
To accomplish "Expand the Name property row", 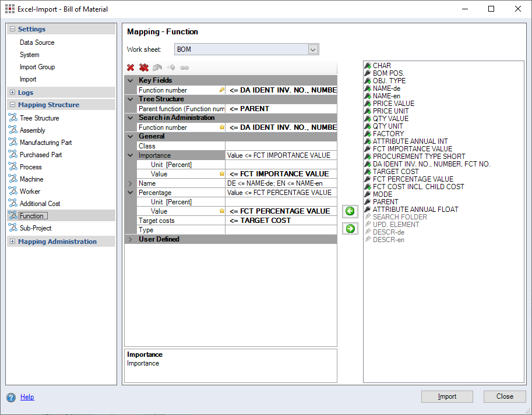I will pyautogui.click(x=130, y=183).
